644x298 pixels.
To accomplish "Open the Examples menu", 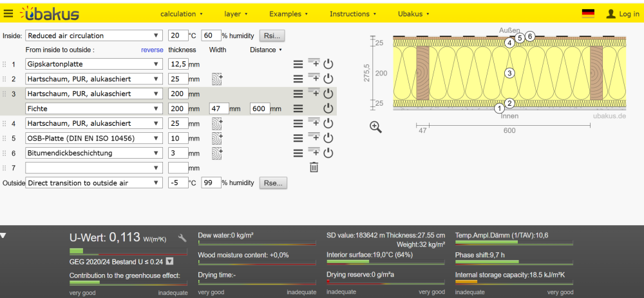I will (288, 14).
